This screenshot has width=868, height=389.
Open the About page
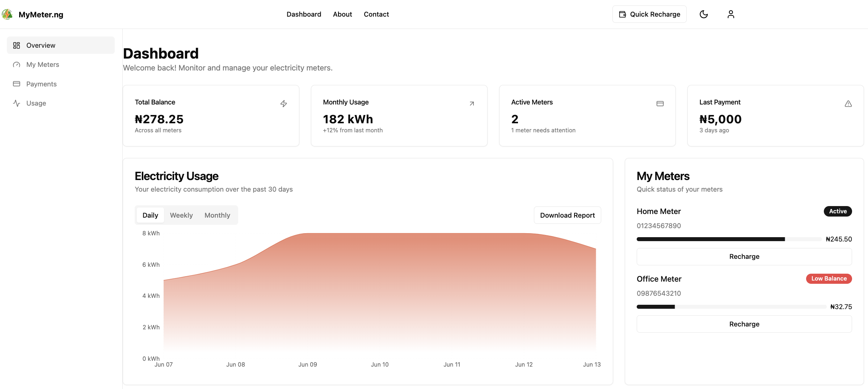tap(342, 14)
